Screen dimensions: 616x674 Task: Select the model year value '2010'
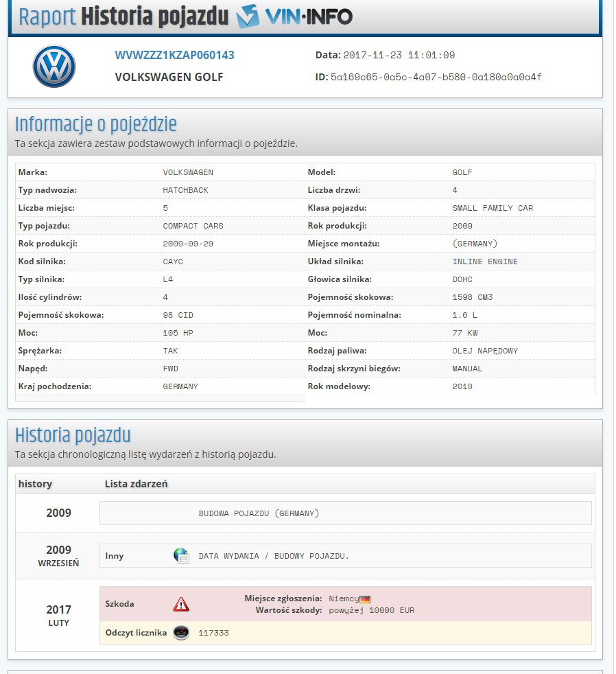pyautogui.click(x=462, y=387)
